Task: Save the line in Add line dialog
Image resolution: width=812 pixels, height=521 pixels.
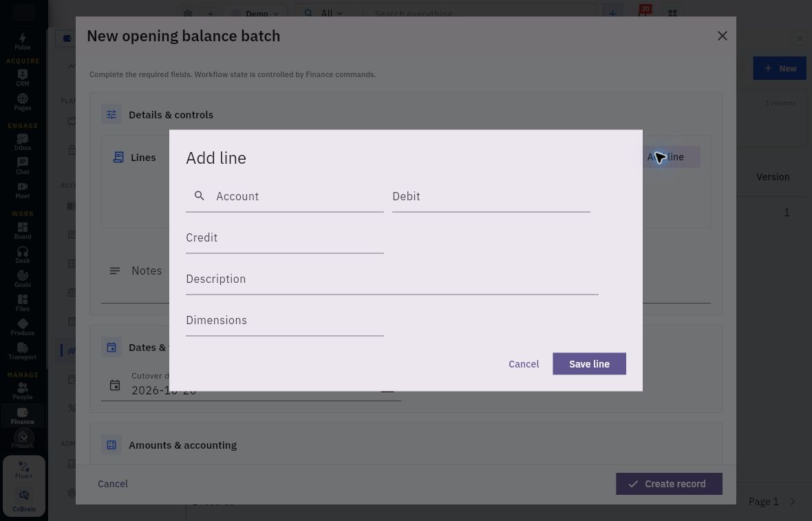Action: click(589, 364)
